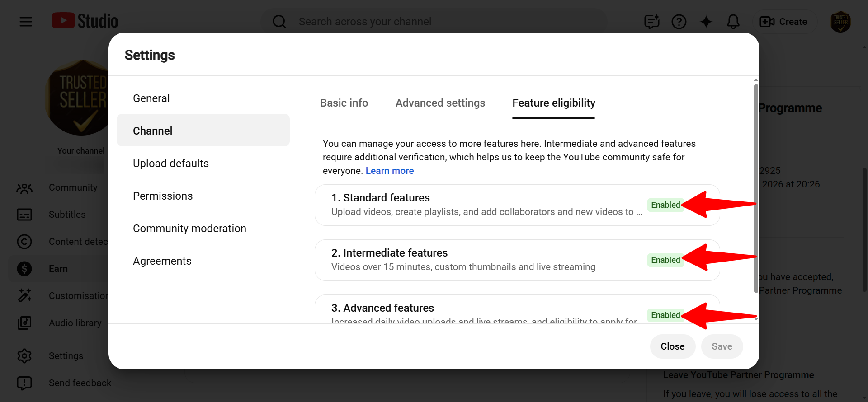Switch to the Advanced settings tab
Image resolution: width=868 pixels, height=402 pixels.
point(440,103)
